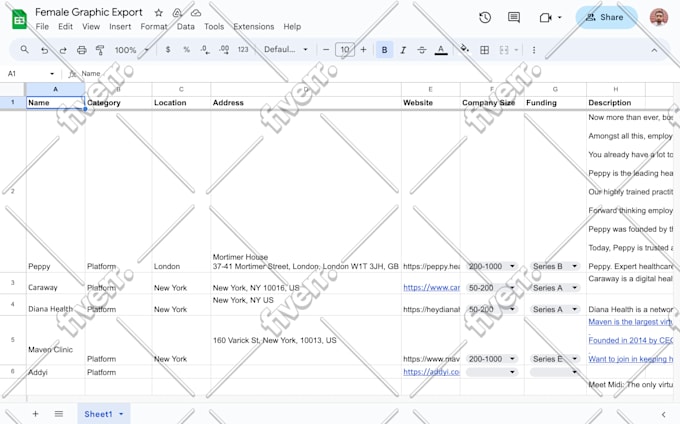Open the Extensions menu
680x424 pixels.
click(254, 26)
